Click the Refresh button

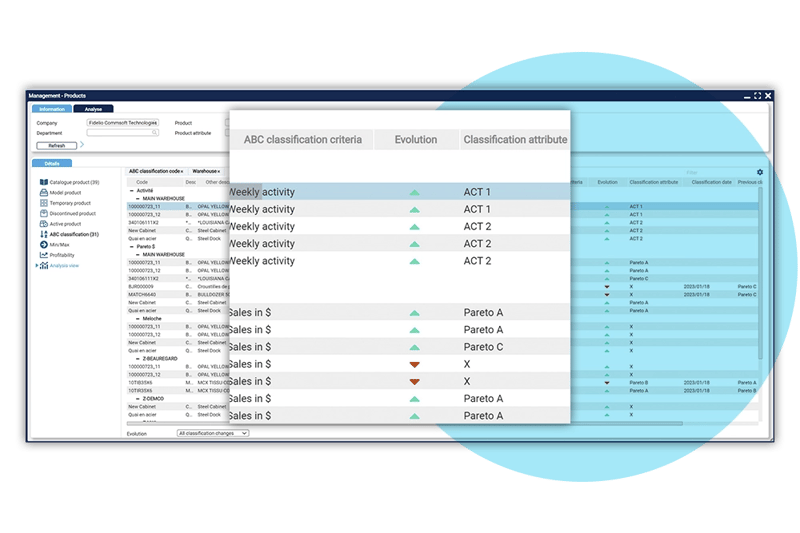pos(57,145)
